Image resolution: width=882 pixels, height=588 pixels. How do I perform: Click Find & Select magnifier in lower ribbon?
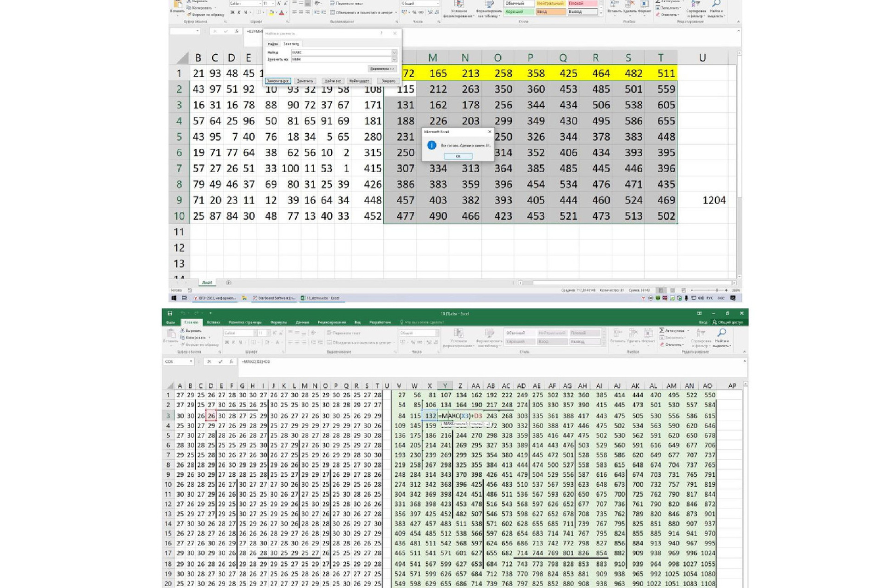722,333
